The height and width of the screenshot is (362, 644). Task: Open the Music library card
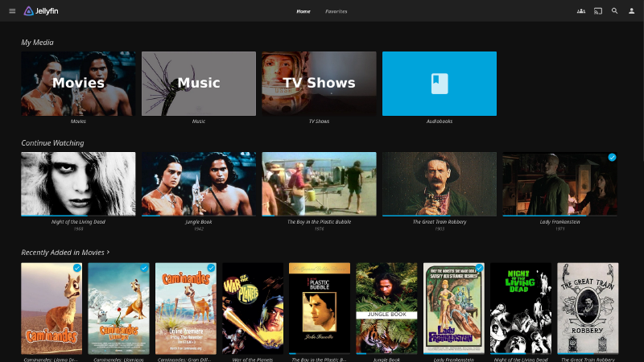click(x=198, y=84)
